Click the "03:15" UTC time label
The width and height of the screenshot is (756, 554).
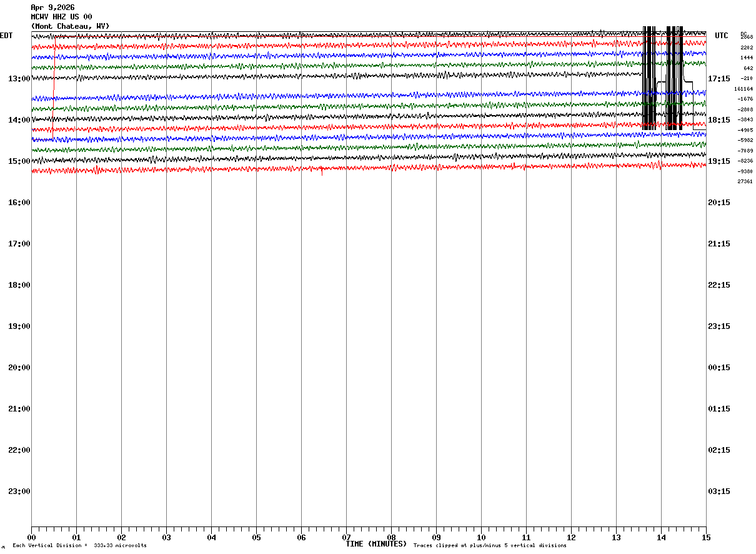pos(719,491)
